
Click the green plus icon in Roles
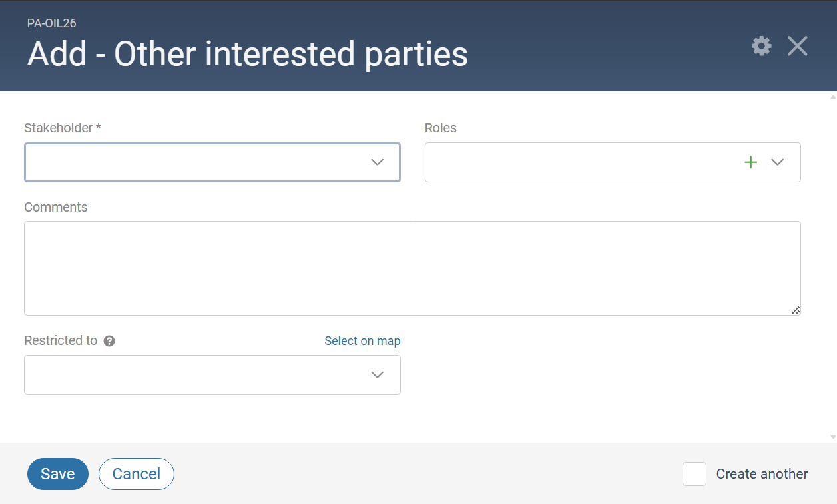point(750,162)
